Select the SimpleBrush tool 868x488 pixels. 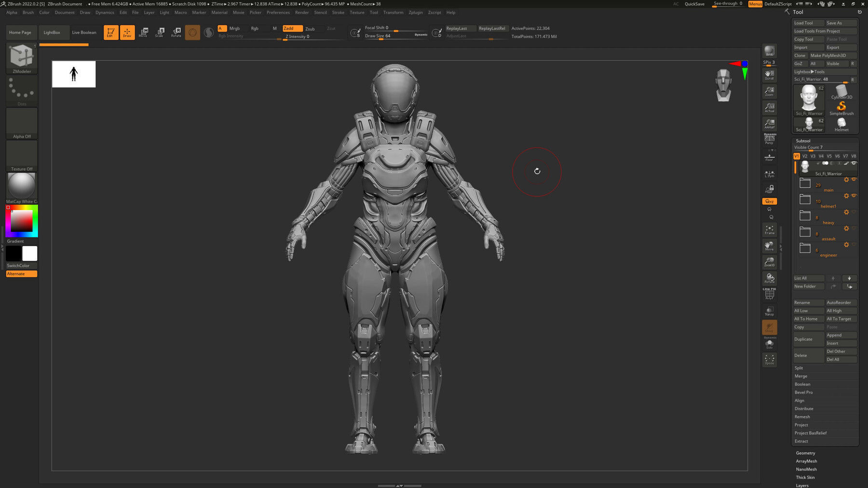(x=841, y=108)
